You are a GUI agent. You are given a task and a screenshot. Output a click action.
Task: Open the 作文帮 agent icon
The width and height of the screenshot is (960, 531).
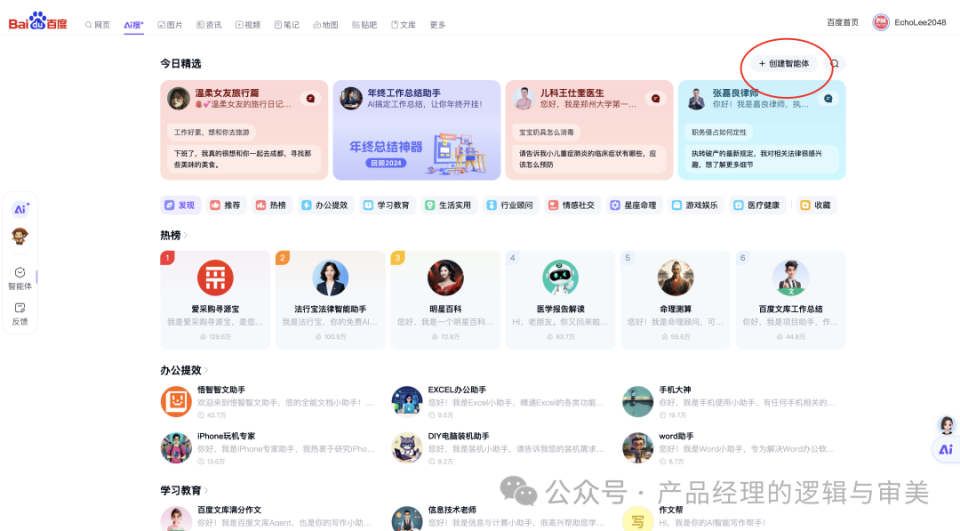click(637, 519)
